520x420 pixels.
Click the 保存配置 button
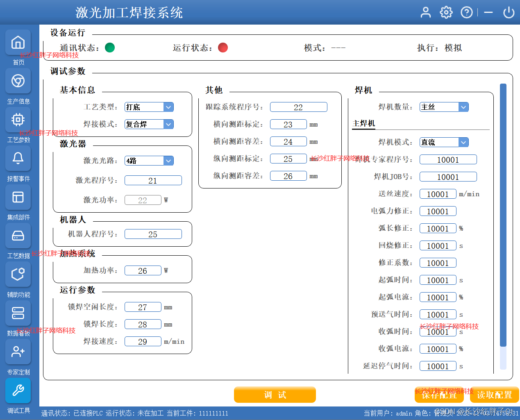click(x=439, y=395)
